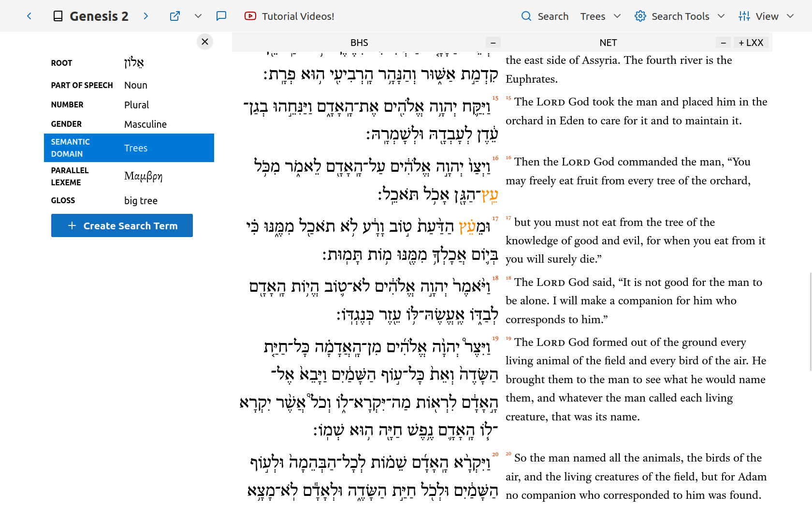
Task: Click the Parallel Lexeme Greek value
Action: [143, 176]
